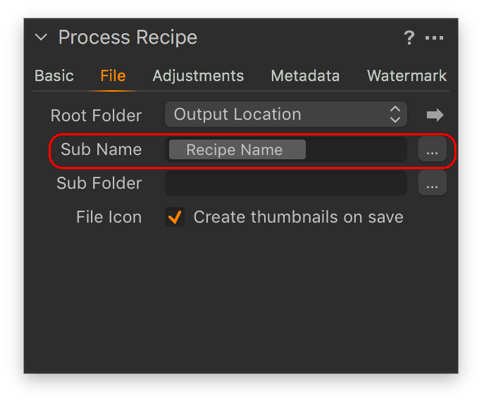Open the Sub Folder token options button
This screenshot has width=482, height=403.
pyautogui.click(x=432, y=183)
